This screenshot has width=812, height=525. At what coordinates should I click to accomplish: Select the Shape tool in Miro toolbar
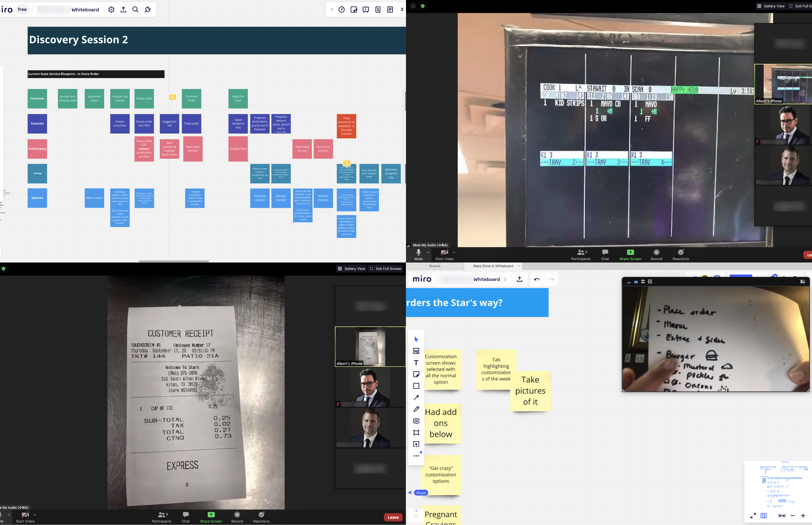click(416, 386)
